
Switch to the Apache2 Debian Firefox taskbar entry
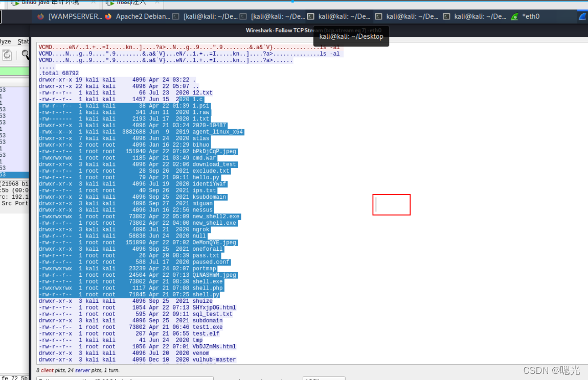pos(138,16)
